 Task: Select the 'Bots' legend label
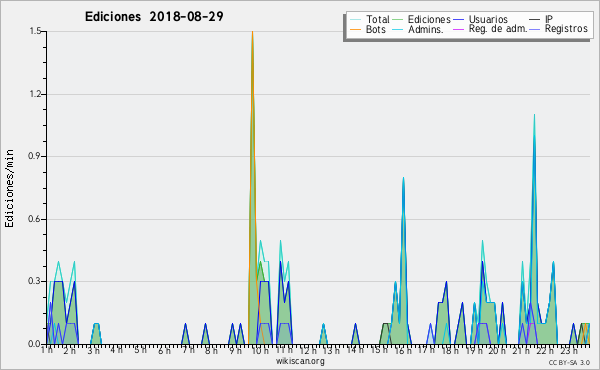point(375,29)
